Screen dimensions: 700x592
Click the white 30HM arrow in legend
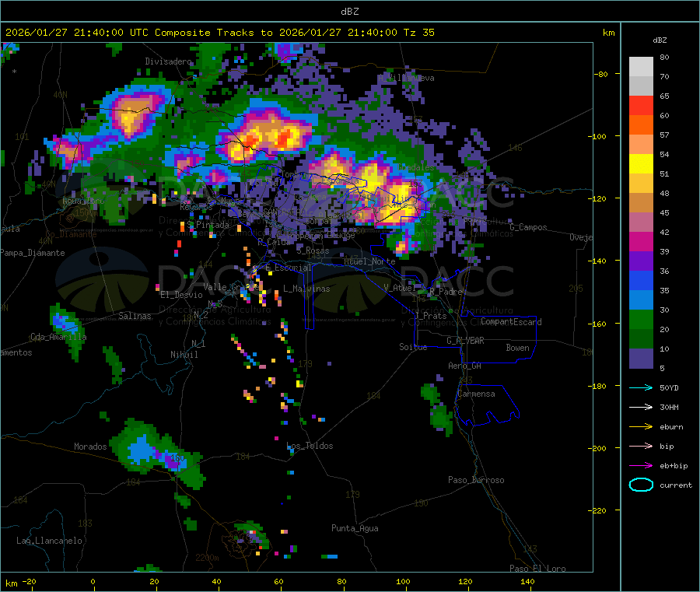click(x=641, y=407)
